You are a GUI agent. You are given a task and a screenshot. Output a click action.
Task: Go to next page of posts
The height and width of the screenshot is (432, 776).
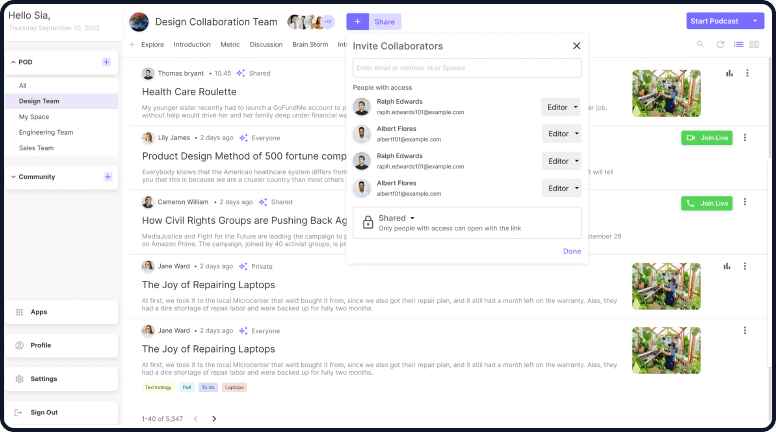click(214, 419)
